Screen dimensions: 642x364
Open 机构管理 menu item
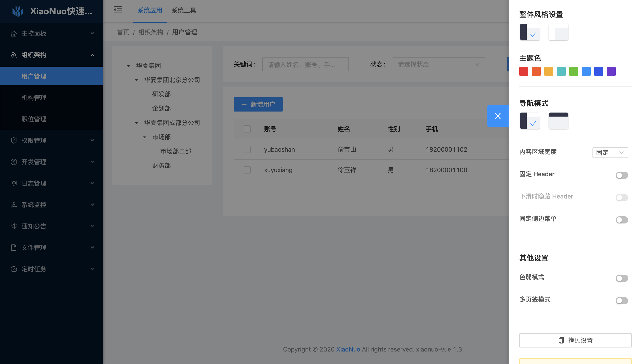click(x=51, y=98)
